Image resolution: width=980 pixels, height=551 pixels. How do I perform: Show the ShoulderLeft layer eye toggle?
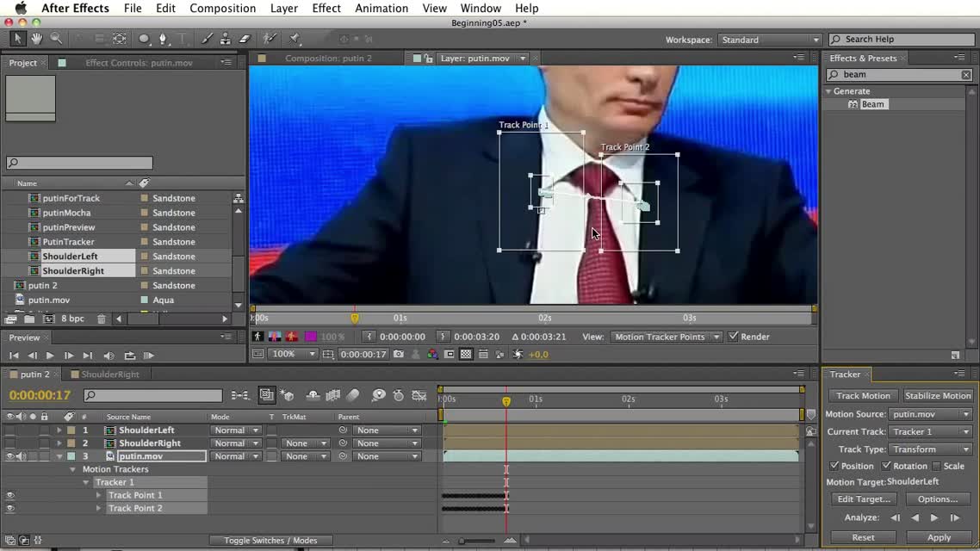tap(9, 430)
